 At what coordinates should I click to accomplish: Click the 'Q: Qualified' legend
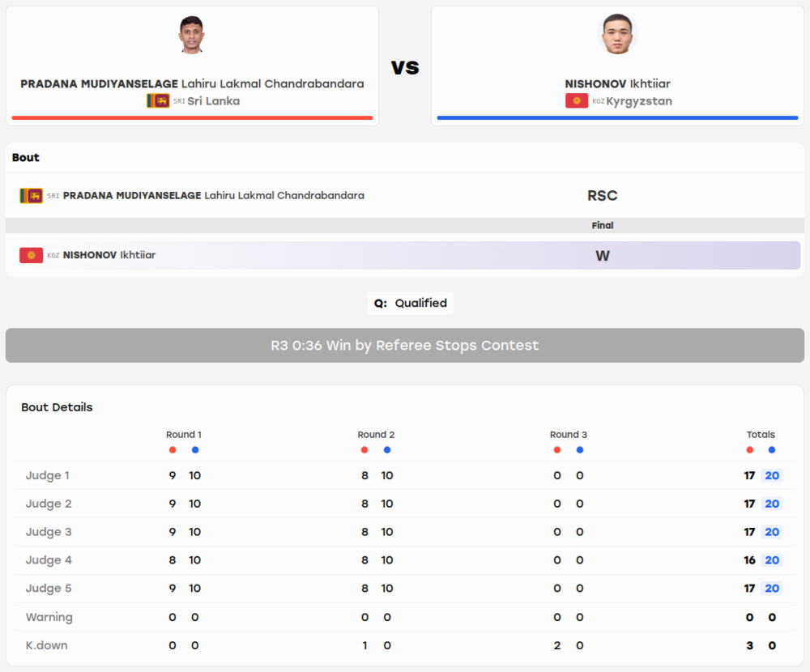click(410, 303)
